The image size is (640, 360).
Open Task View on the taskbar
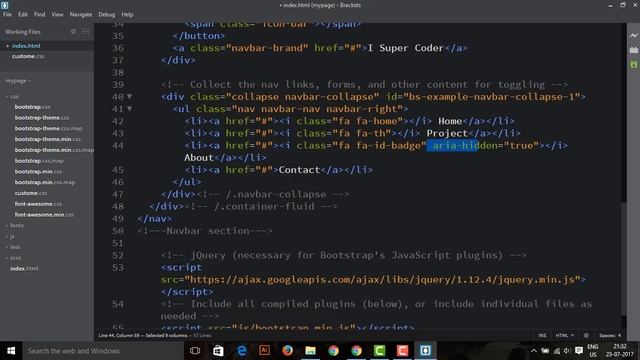tap(195, 351)
